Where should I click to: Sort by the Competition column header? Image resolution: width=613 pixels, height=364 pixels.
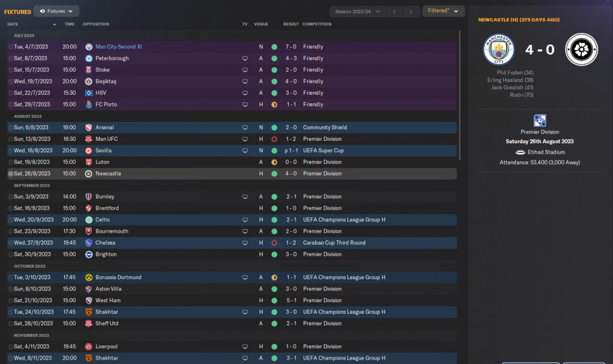317,24
